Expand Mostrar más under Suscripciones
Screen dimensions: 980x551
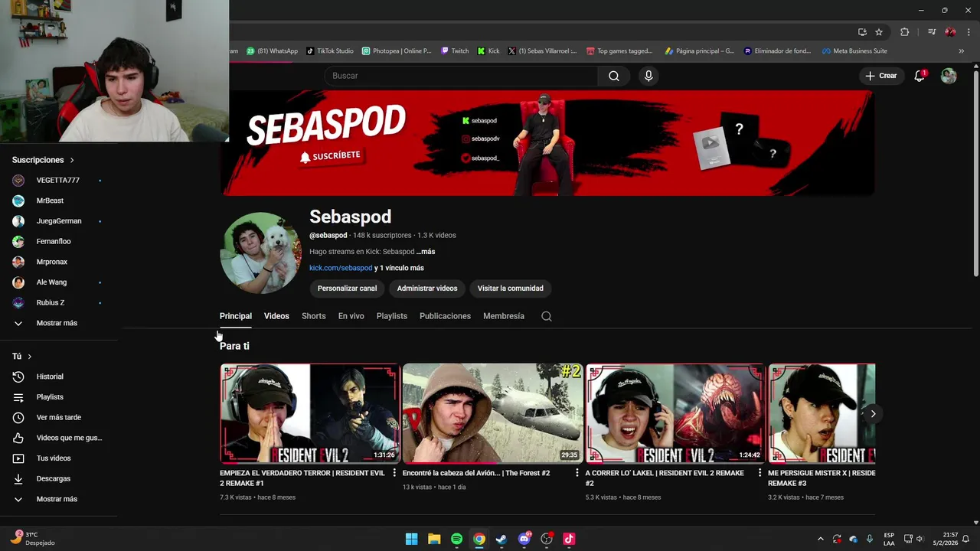(58, 323)
